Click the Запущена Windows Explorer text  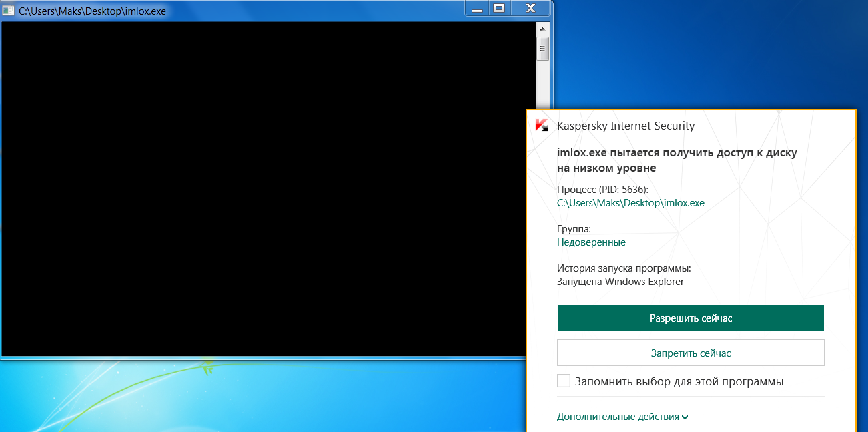(x=620, y=282)
